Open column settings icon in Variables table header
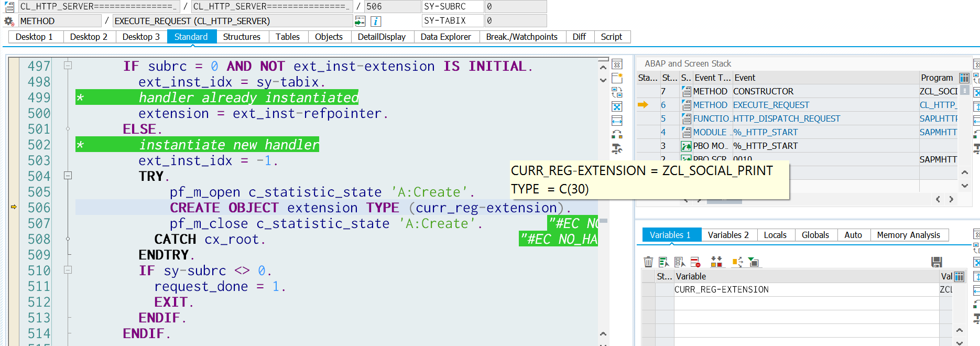This screenshot has height=346, width=980. pyautogui.click(x=959, y=276)
